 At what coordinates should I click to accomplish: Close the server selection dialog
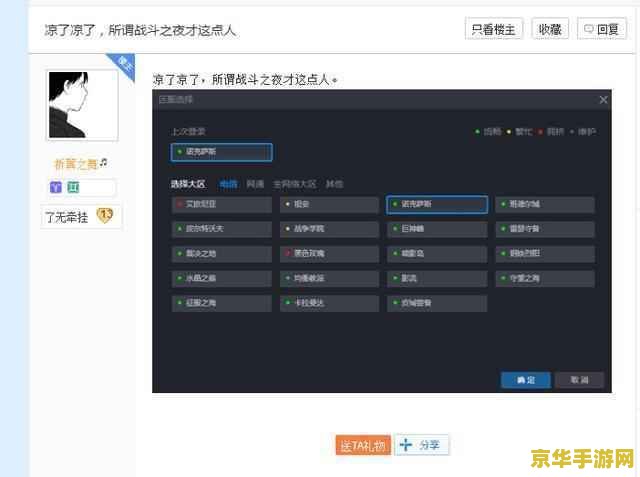pyautogui.click(x=603, y=100)
